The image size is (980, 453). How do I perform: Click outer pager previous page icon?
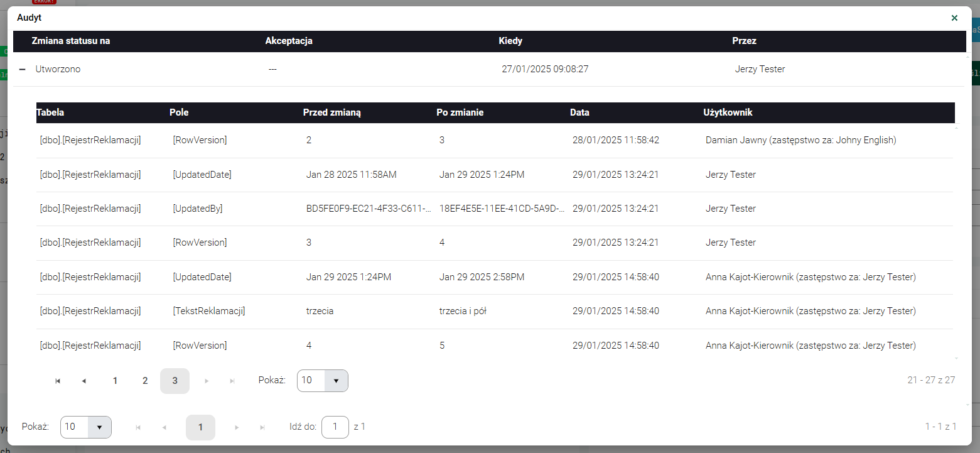tap(164, 427)
